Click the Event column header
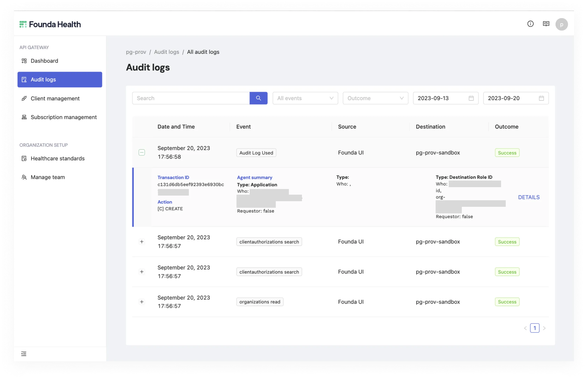 tap(243, 127)
